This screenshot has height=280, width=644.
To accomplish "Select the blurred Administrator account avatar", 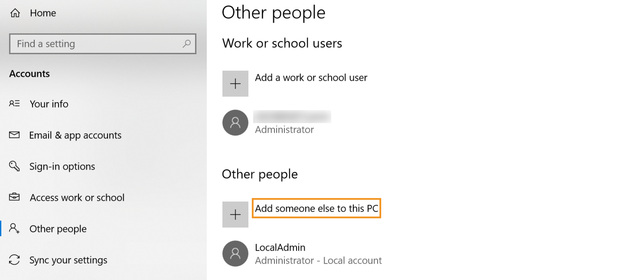I will point(235,123).
